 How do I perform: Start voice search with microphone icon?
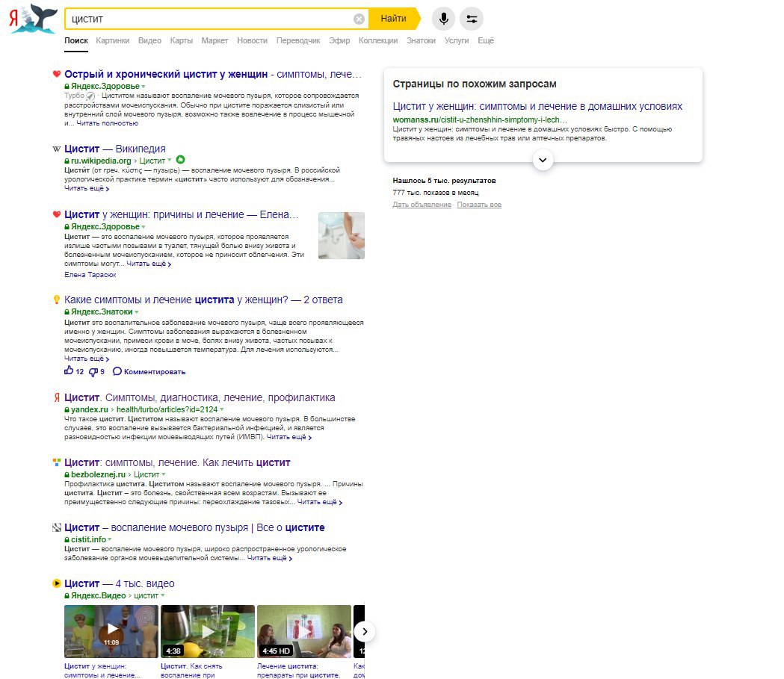click(443, 19)
